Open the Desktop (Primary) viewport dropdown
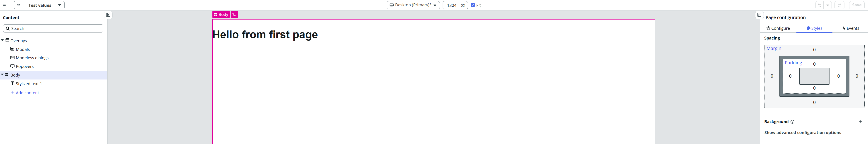 [x=413, y=5]
